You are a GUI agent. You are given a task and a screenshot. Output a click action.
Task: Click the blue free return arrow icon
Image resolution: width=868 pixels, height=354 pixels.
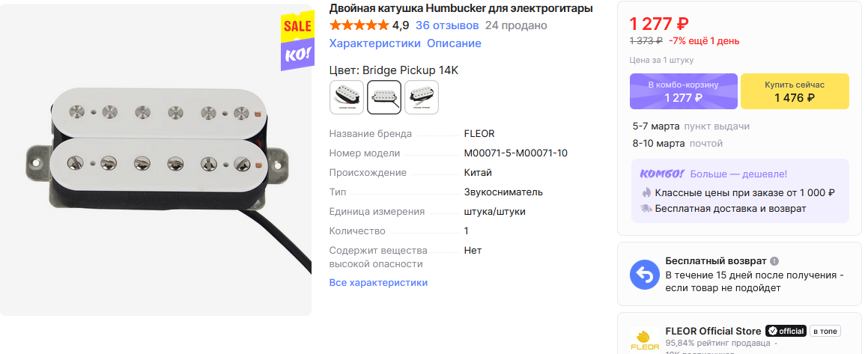tap(645, 274)
